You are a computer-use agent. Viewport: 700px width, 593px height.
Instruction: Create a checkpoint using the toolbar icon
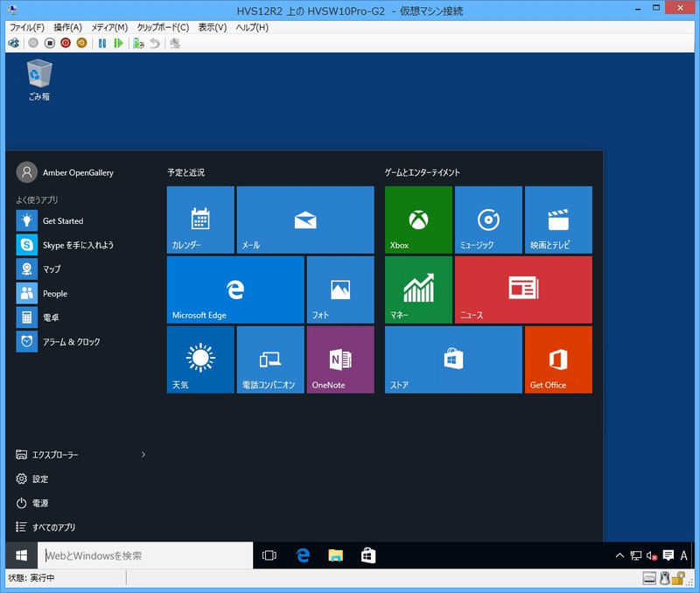pyautogui.click(x=138, y=43)
